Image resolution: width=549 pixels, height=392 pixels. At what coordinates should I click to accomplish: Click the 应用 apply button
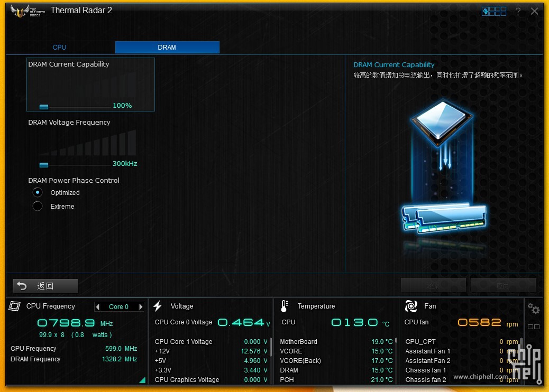(503, 285)
